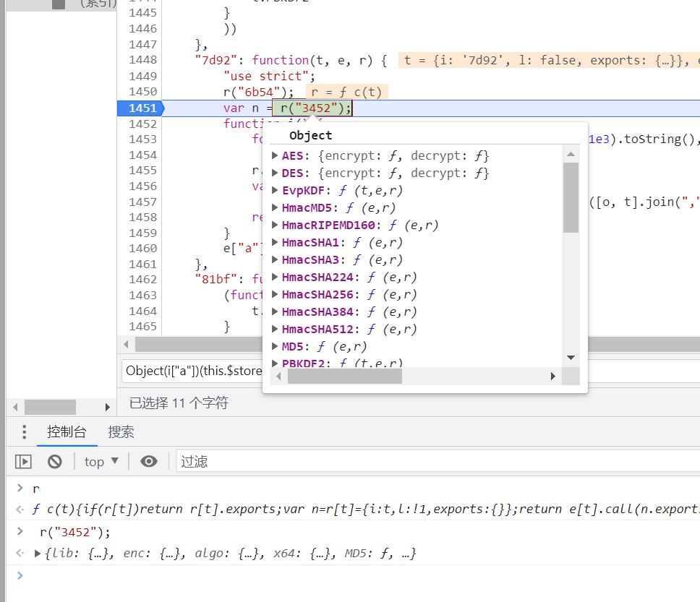Expand the DES property in popup
The height and width of the screenshot is (602, 700).
coord(275,173)
